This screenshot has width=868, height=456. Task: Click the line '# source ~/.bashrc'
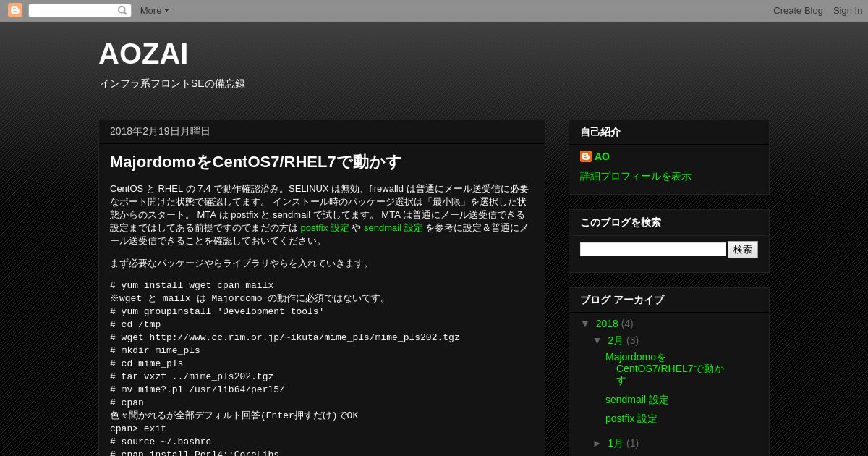(x=161, y=442)
